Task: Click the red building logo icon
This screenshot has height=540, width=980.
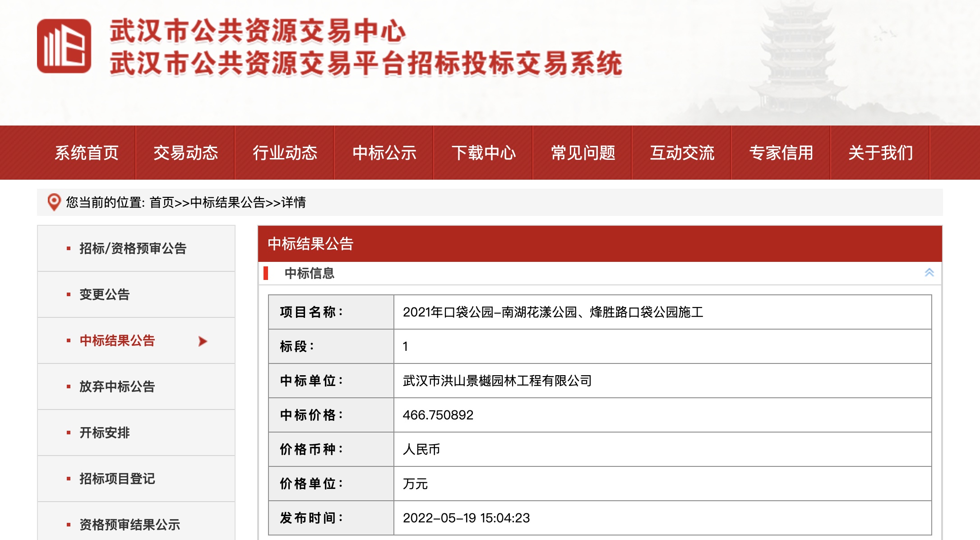Action: 64,46
